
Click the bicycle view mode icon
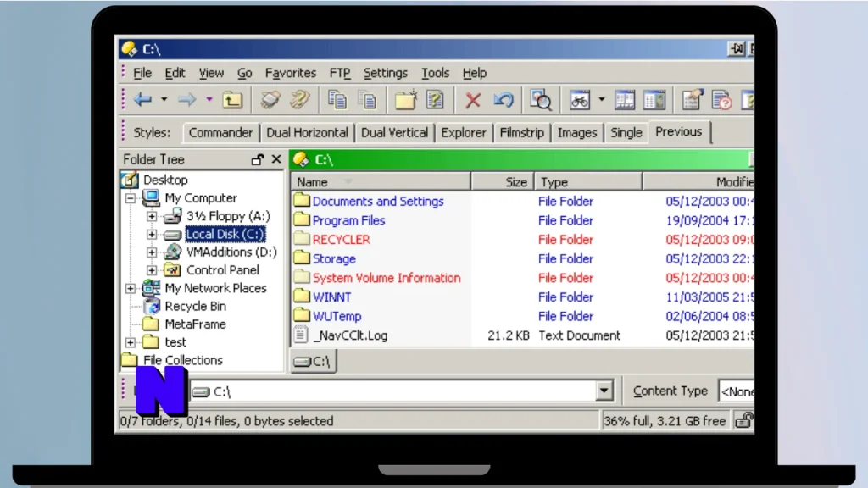(x=580, y=100)
